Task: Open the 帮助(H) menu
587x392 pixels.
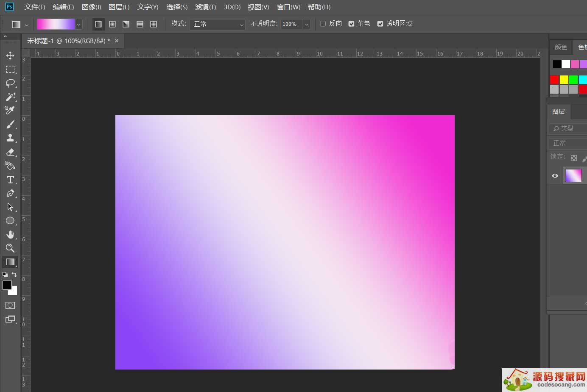Action: pos(319,7)
